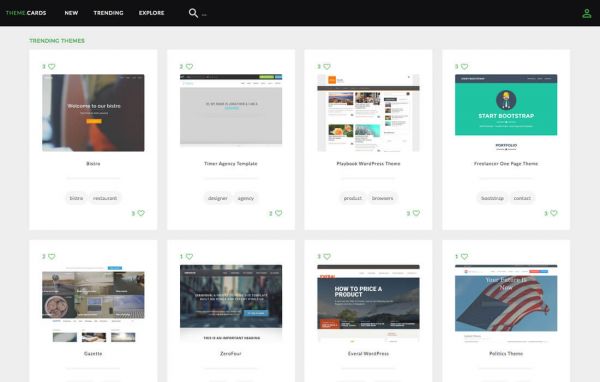Select the 'bootstrap' tag

pos(492,198)
